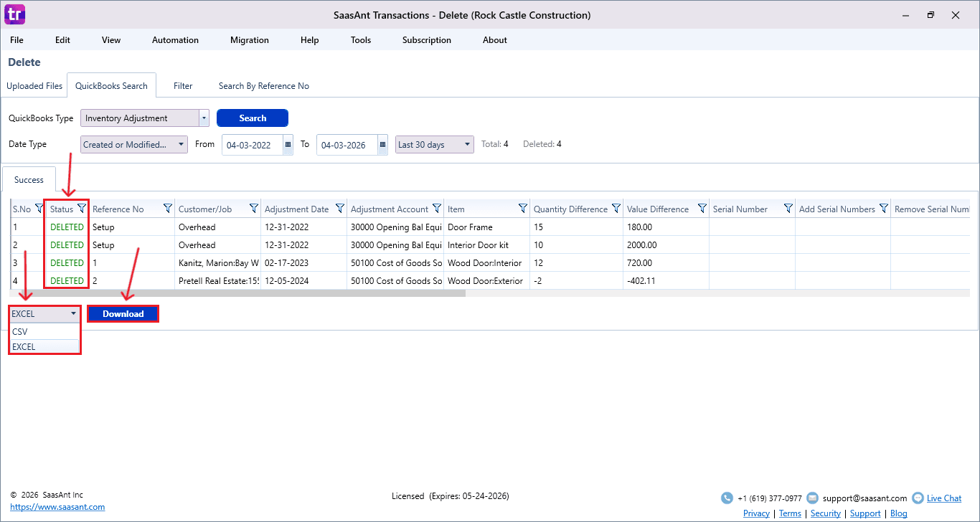
Task: Follow the Privacy link
Action: pos(756,513)
